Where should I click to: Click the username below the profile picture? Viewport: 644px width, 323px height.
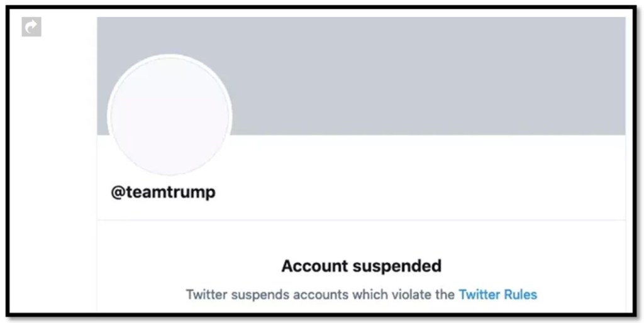click(x=163, y=192)
